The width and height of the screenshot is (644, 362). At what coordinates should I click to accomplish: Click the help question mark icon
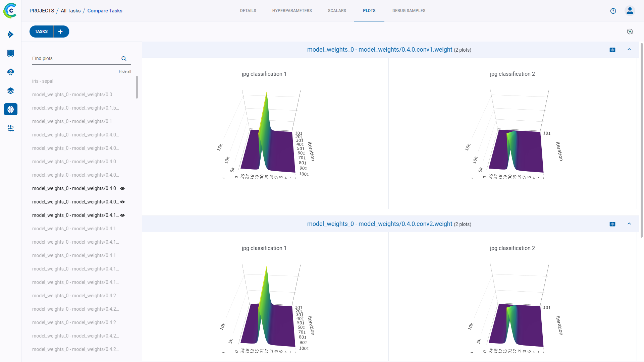613,11
